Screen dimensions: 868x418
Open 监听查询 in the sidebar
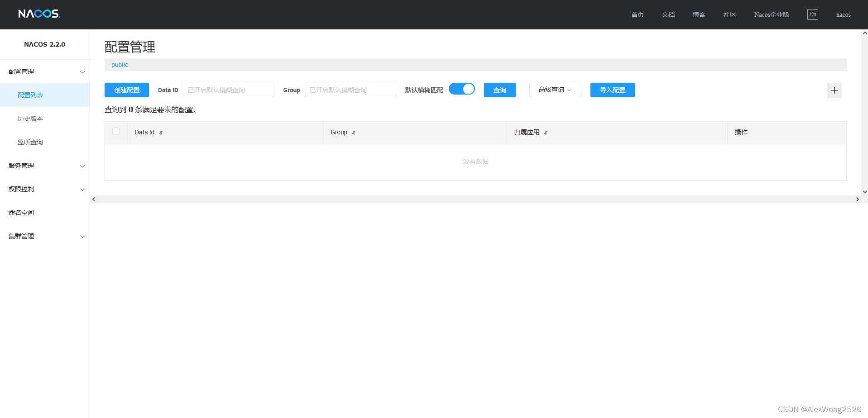(45, 142)
